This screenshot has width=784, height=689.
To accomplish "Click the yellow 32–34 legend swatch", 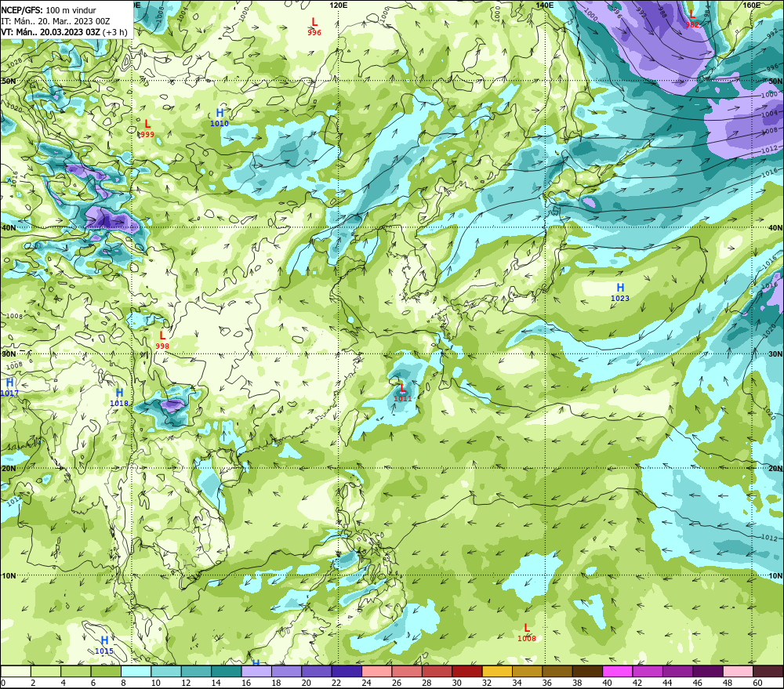I will click(x=497, y=671).
